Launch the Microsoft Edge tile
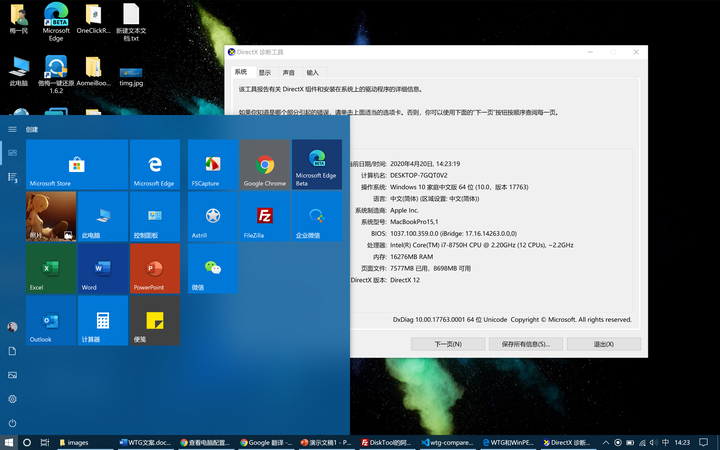This screenshot has width=720, height=450. pos(155,164)
